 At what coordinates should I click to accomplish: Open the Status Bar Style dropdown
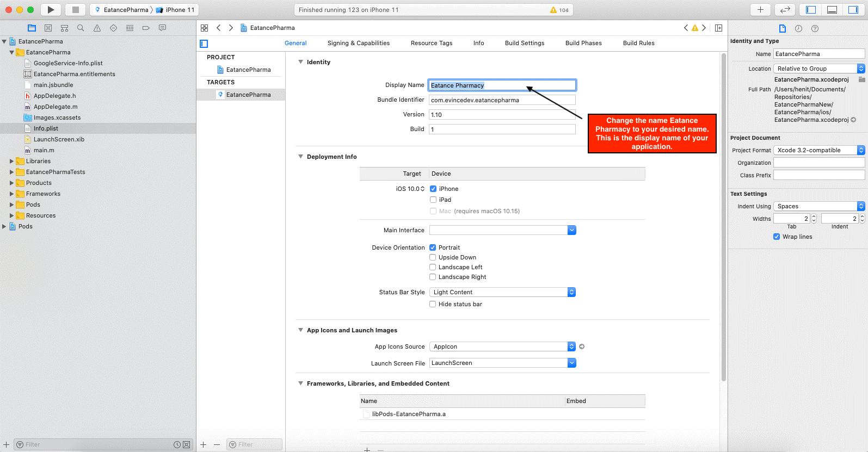pos(502,292)
